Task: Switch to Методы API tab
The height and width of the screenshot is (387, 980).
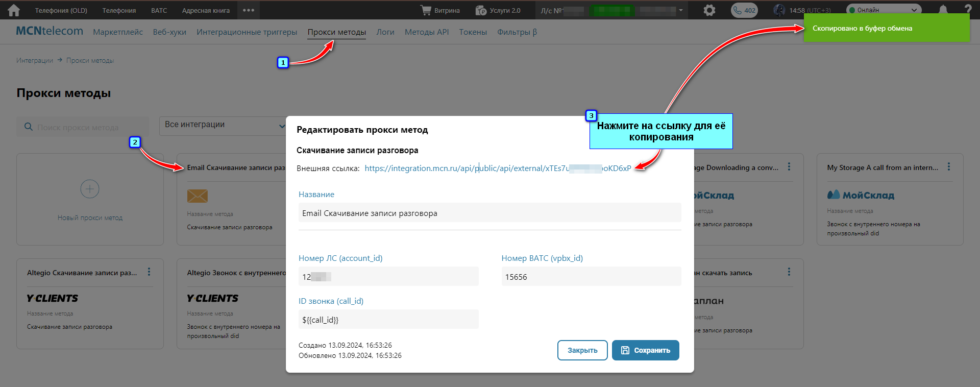Action: 427,32
